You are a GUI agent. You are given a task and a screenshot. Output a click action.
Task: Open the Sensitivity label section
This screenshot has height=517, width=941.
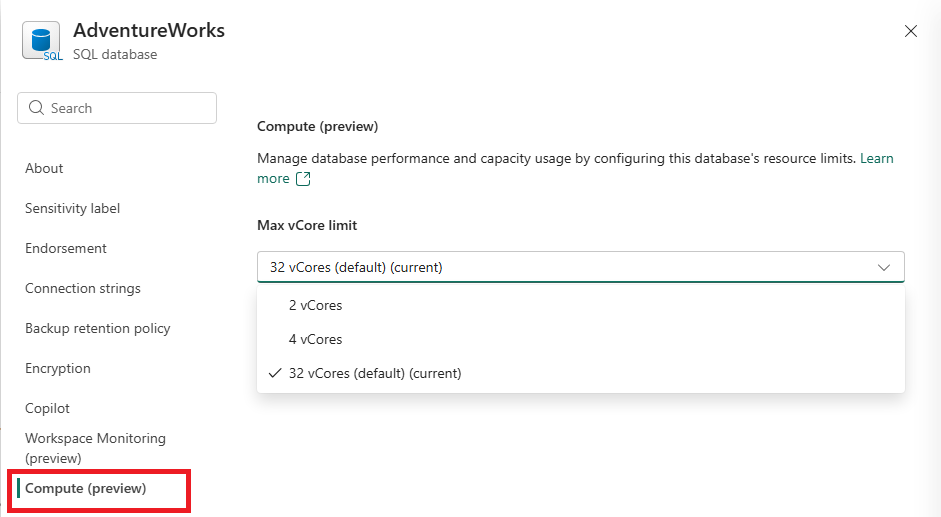[x=73, y=208]
